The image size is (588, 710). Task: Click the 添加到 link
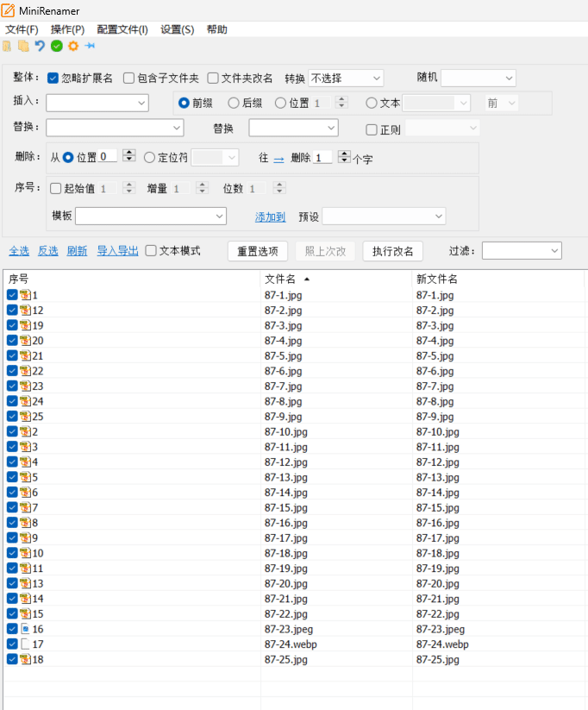(x=270, y=217)
